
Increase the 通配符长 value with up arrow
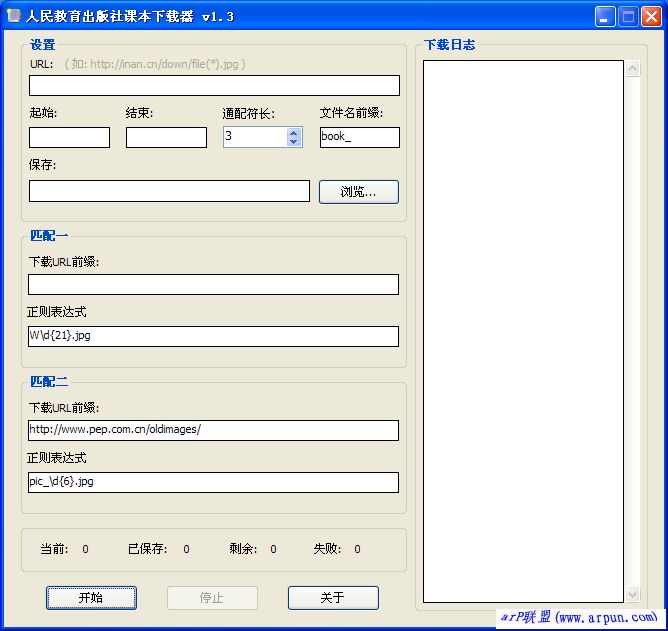tap(293, 133)
